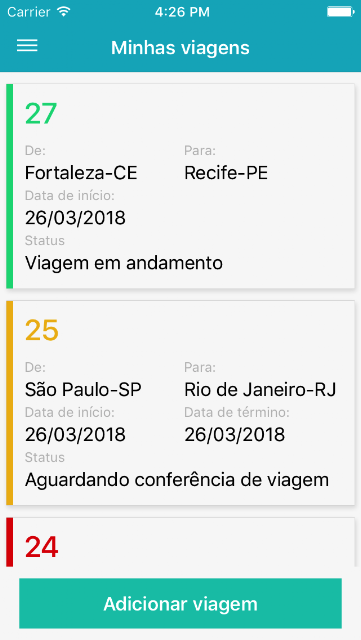Tap the Wi-Fi status icon
Viewport: 361px width, 640px height.
[x=64, y=11]
